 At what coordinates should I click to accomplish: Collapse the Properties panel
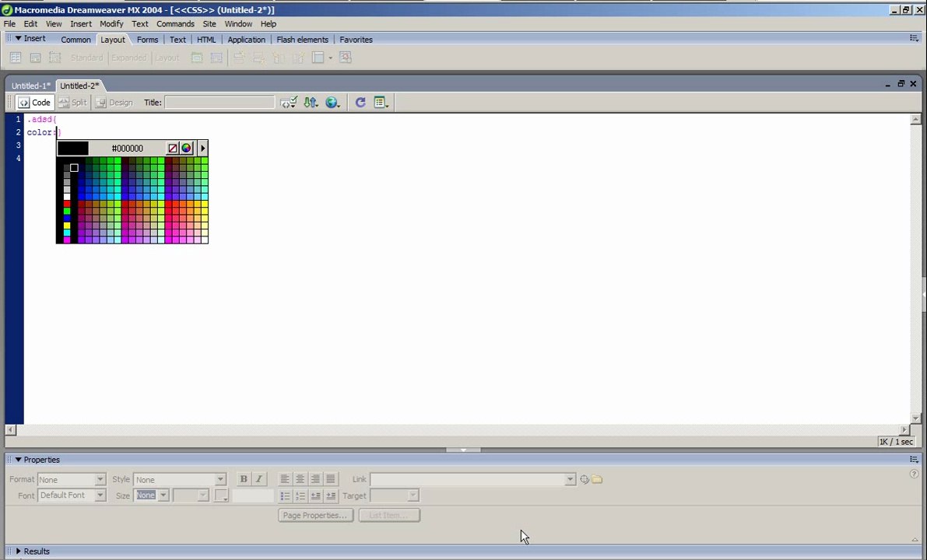click(x=19, y=460)
